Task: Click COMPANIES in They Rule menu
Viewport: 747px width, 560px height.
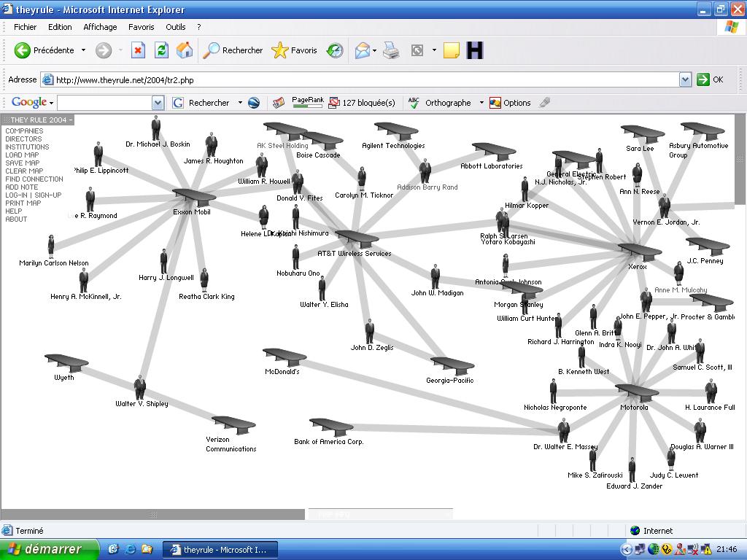Action: (x=24, y=131)
